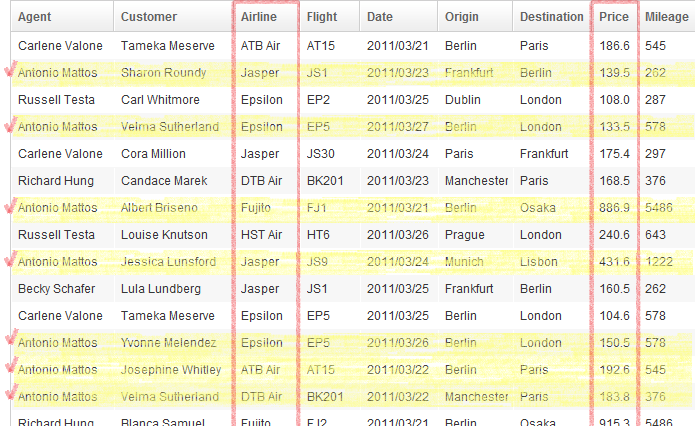Click red checkmark beside Yvonne Melendez row

(11, 337)
